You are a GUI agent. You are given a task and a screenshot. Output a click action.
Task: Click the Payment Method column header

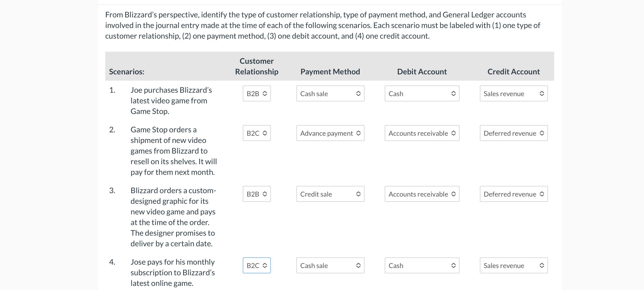(x=330, y=72)
